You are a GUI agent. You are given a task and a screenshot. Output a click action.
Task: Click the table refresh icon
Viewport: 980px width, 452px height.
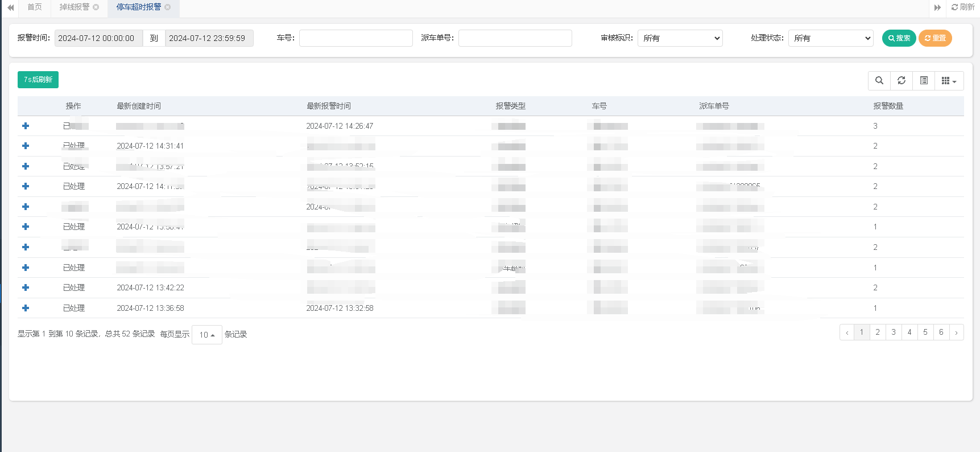tap(902, 81)
